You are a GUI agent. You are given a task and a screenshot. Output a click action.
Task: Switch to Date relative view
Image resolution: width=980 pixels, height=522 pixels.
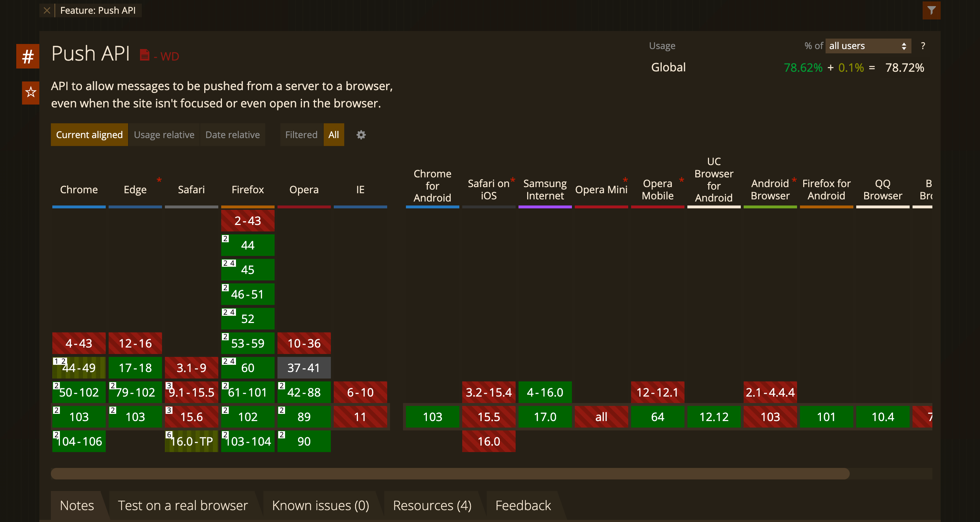pos(232,134)
